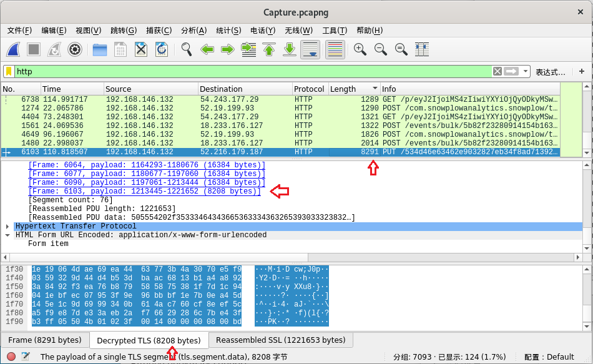
Task: Open the 统计(S) menu
Action: (x=228, y=31)
